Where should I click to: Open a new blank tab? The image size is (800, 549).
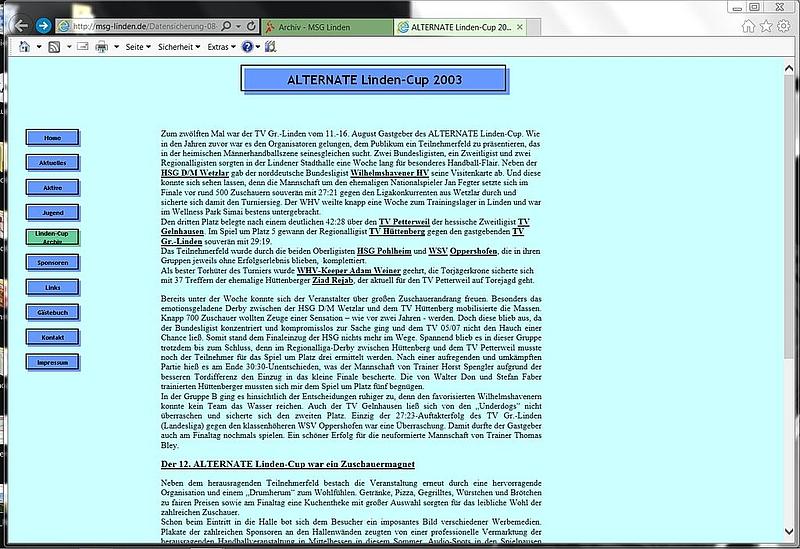(533, 28)
